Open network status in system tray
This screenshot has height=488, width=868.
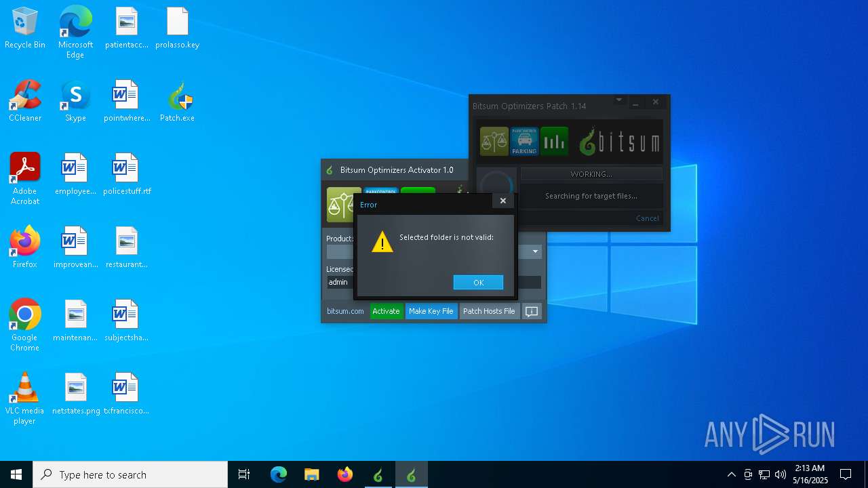[x=764, y=474]
